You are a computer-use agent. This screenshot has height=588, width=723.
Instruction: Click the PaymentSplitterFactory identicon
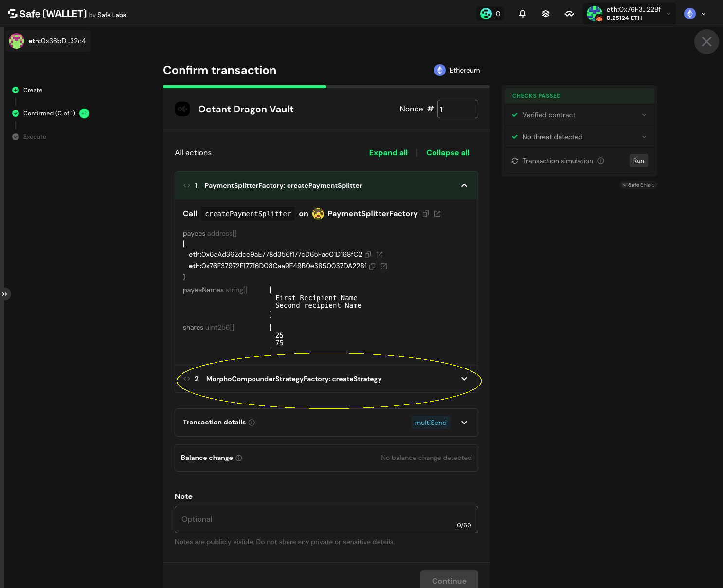(x=318, y=214)
